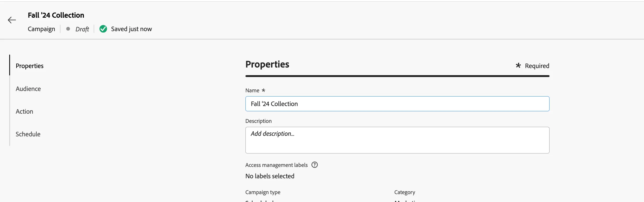This screenshot has width=644, height=202.
Task: Click the Campaign label in the header
Action: coord(41,29)
